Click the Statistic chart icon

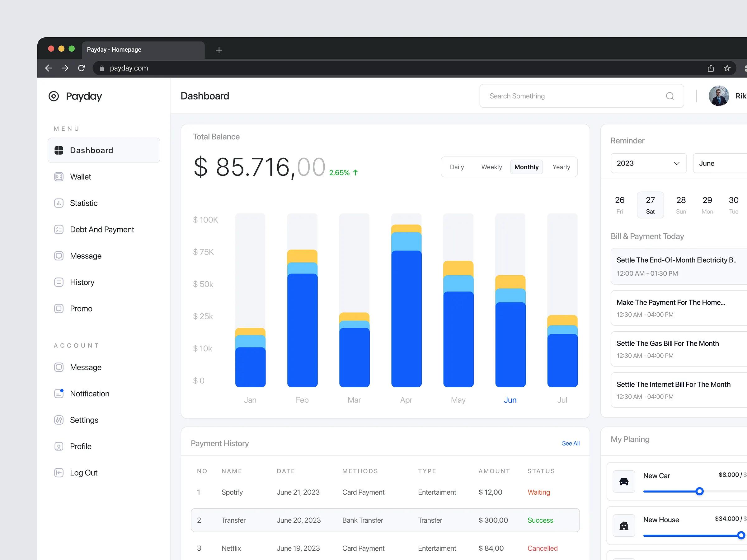click(x=59, y=203)
